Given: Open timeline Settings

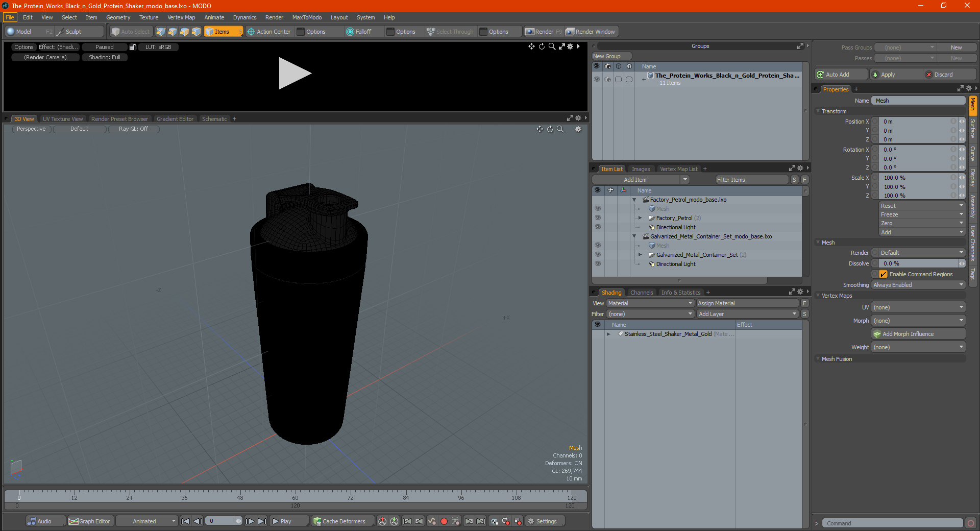Looking at the screenshot, I should [x=545, y=521].
